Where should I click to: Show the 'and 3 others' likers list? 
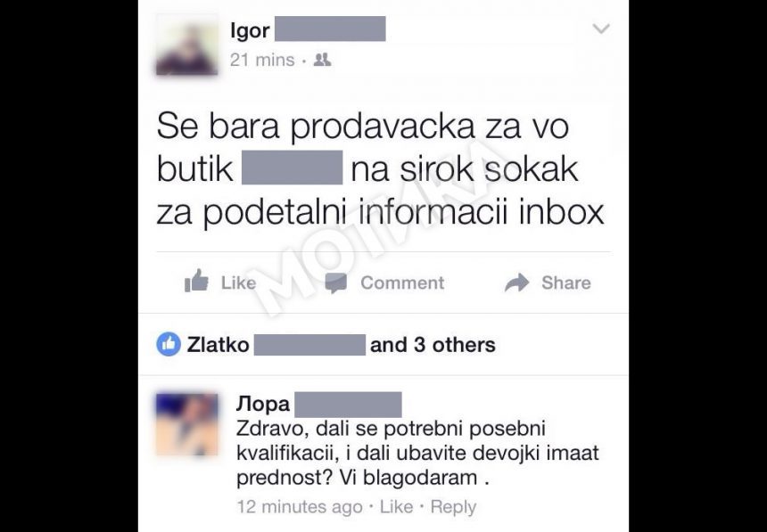click(433, 345)
